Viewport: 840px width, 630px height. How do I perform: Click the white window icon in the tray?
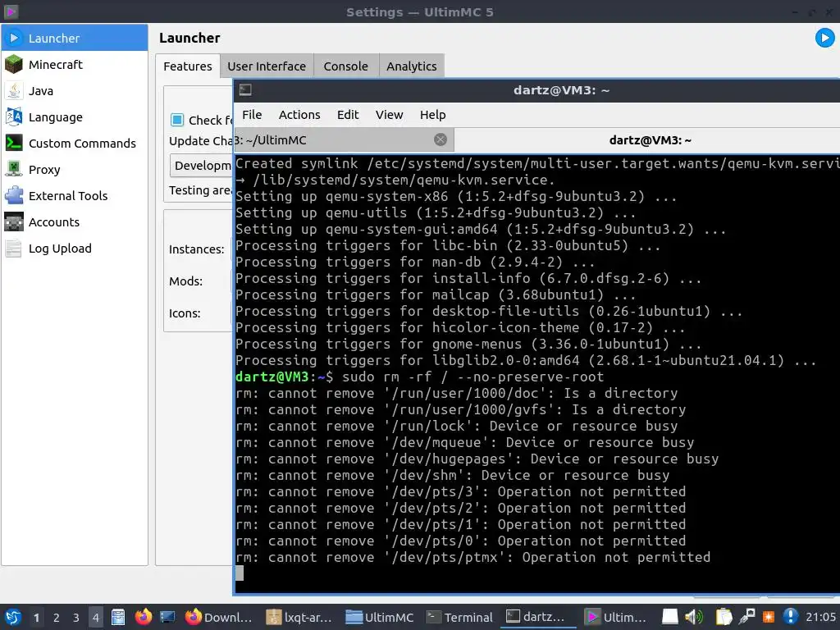click(669, 617)
